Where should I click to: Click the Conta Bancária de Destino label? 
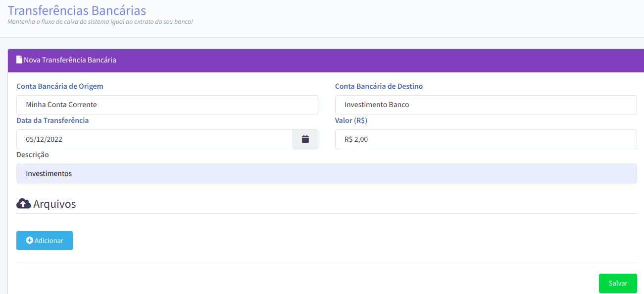(379, 86)
